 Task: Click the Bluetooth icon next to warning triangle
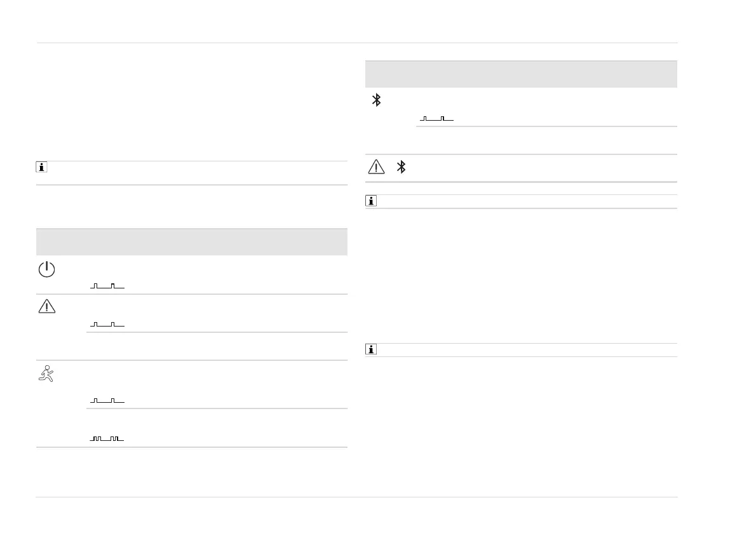click(x=401, y=168)
